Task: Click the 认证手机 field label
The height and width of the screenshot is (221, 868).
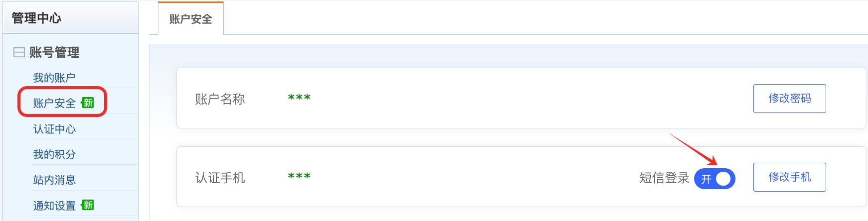Action: tap(220, 178)
